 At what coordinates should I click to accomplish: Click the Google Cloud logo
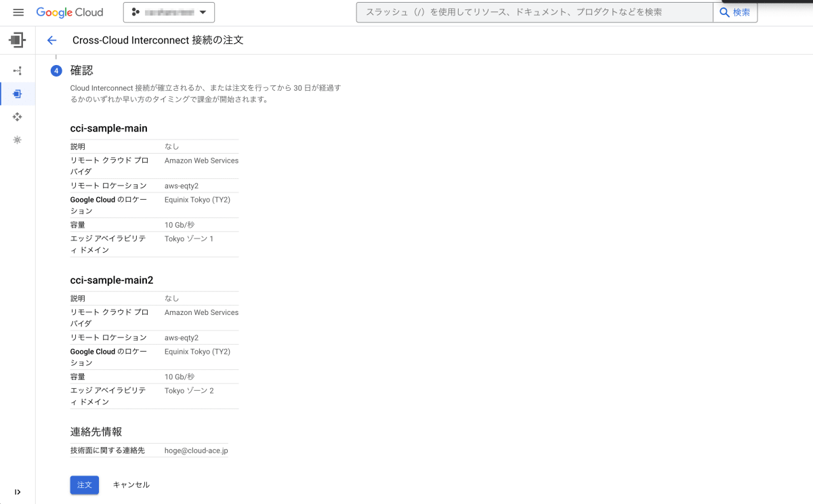point(70,12)
